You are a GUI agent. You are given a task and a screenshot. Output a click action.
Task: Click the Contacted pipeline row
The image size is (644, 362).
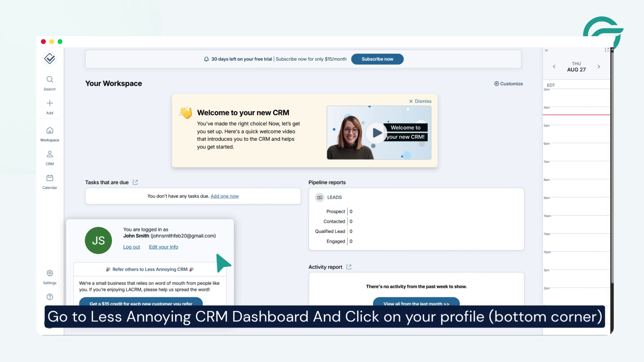[338, 222]
